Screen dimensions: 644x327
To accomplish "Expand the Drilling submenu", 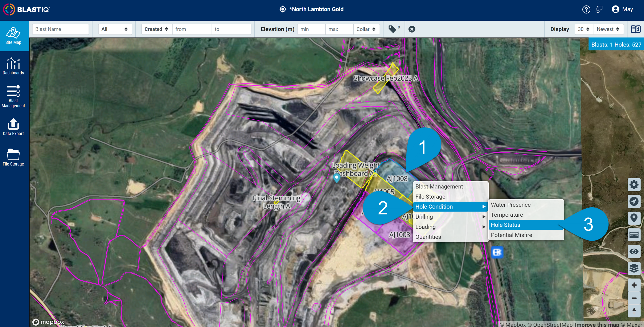I will tap(450, 217).
